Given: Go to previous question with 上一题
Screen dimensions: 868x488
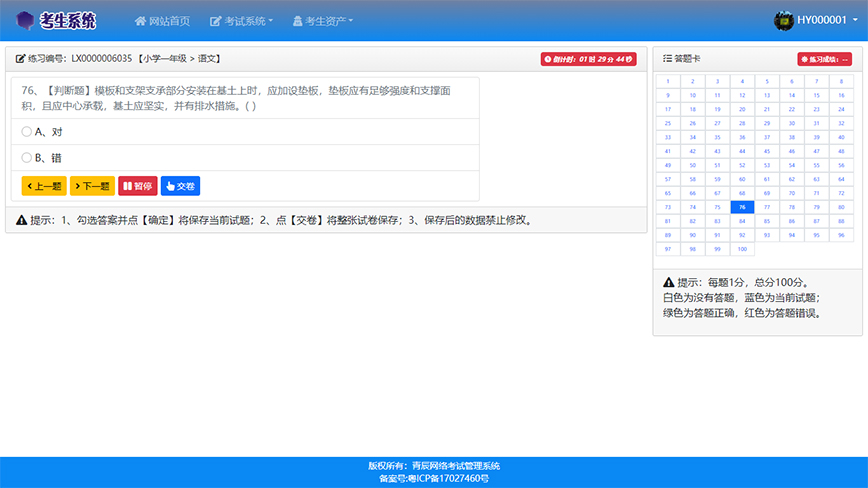Looking at the screenshot, I should (x=44, y=186).
